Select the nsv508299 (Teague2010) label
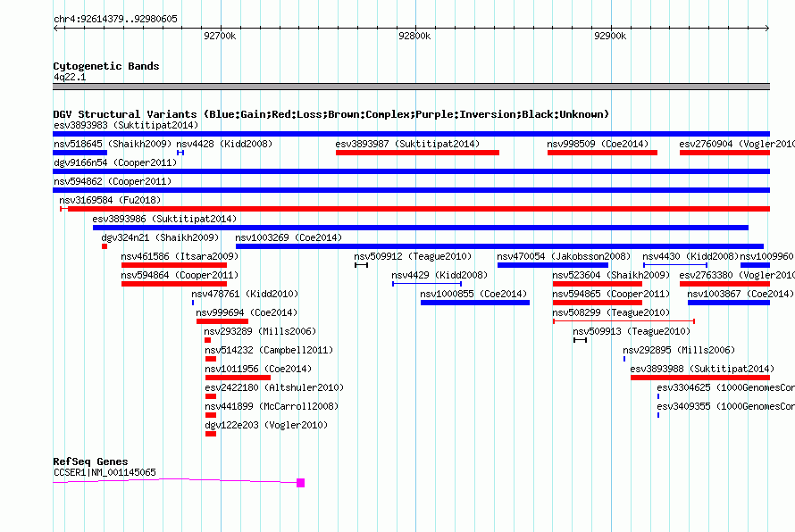795x532 pixels. pos(611,312)
